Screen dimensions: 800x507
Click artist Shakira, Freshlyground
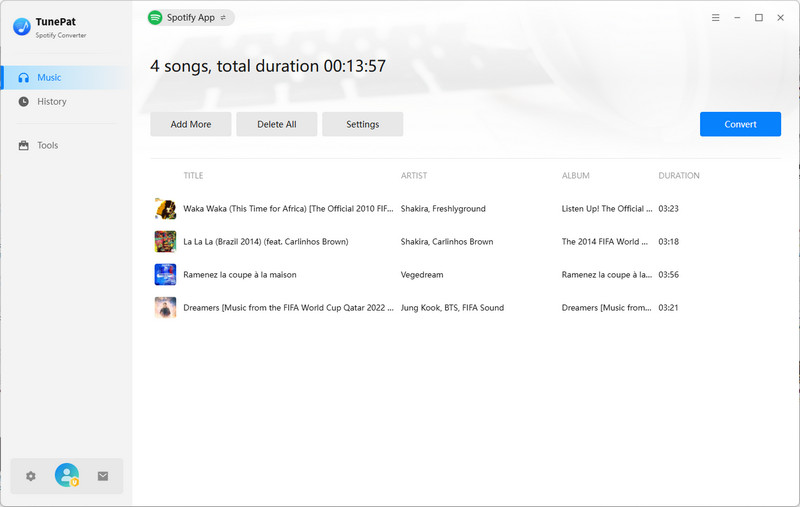pyautogui.click(x=443, y=209)
